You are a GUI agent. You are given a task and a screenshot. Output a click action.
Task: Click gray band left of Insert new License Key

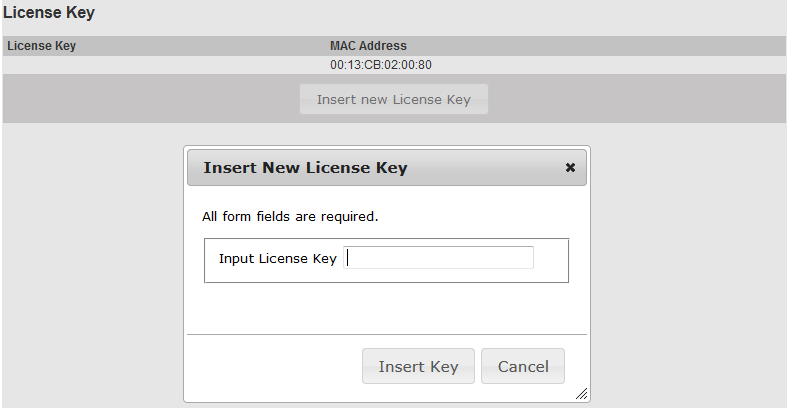(x=150, y=99)
